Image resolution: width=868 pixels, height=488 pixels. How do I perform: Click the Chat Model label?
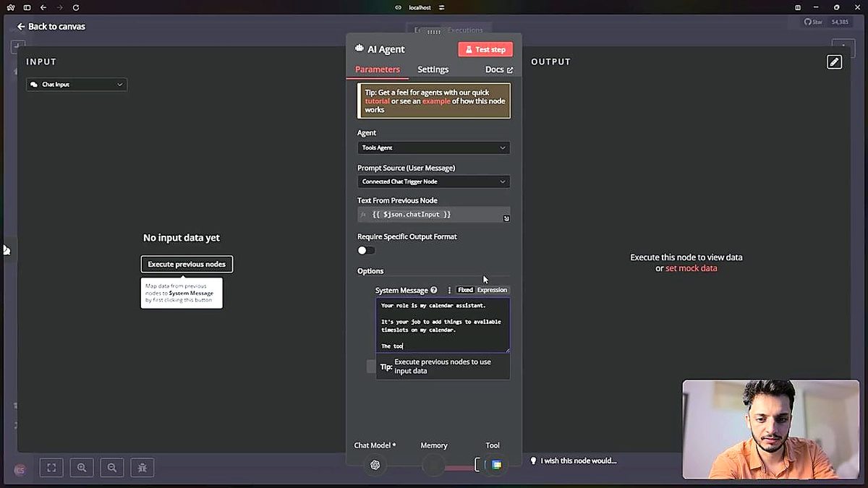tap(375, 445)
